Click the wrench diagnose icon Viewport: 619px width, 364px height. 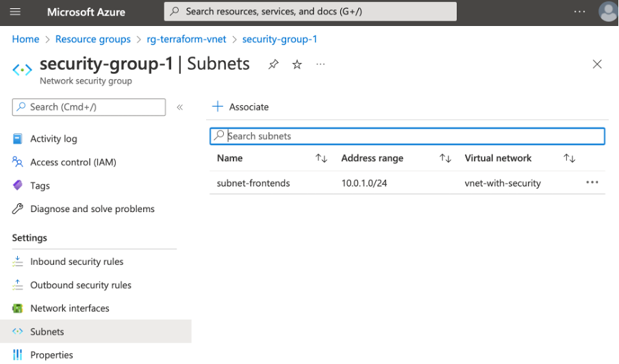click(x=17, y=209)
